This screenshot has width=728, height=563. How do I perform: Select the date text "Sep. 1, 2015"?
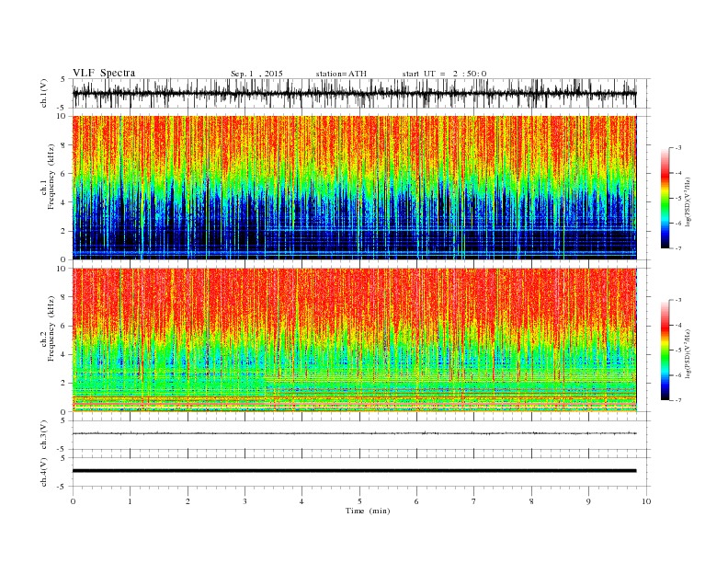[x=256, y=74]
